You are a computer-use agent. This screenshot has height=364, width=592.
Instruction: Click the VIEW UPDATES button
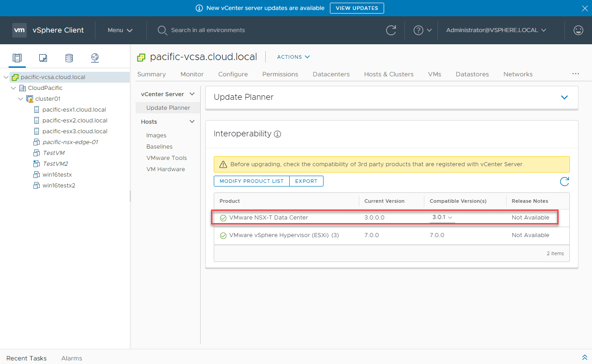tap(357, 8)
